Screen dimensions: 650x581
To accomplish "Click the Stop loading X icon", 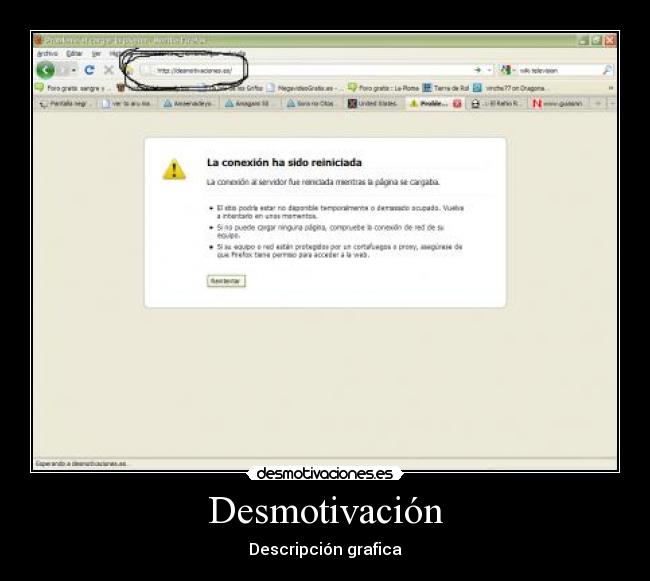I will (x=109, y=70).
